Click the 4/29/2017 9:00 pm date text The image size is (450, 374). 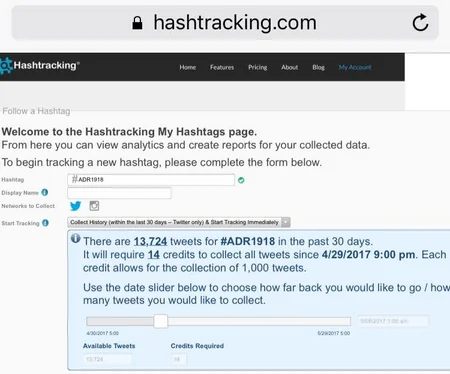tap(368, 255)
